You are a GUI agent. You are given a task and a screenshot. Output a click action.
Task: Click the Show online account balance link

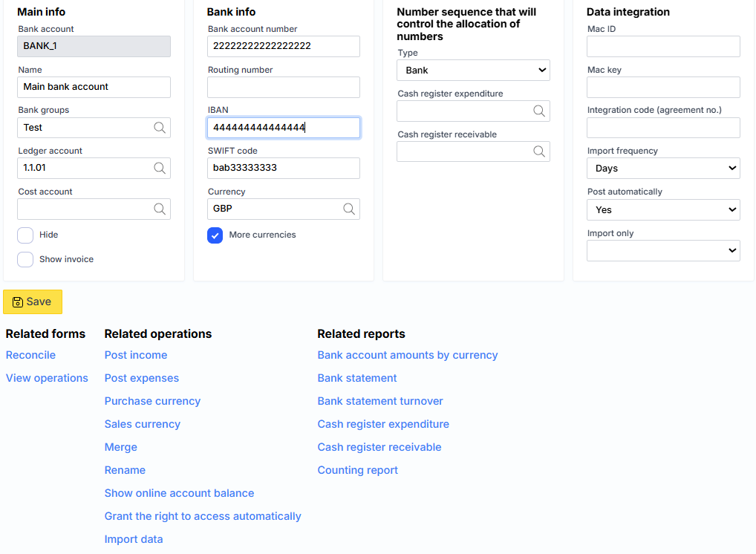point(179,493)
